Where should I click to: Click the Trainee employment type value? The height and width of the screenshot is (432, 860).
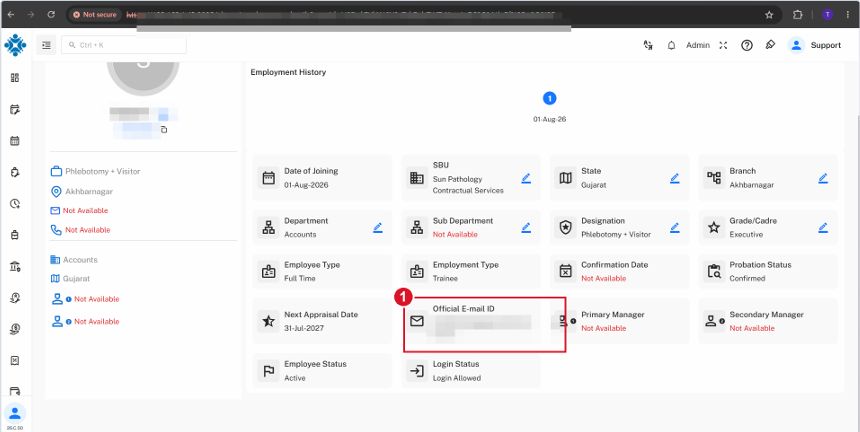[x=445, y=278]
